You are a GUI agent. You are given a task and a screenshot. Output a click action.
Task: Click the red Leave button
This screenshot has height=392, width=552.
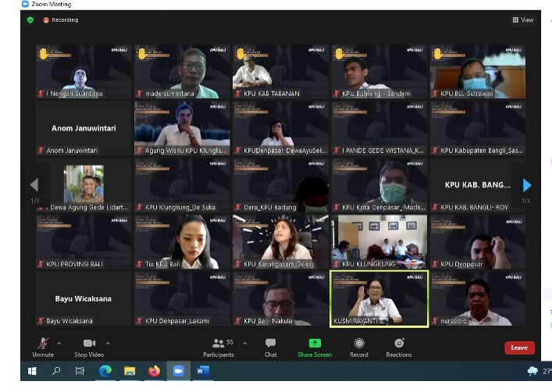point(518,347)
